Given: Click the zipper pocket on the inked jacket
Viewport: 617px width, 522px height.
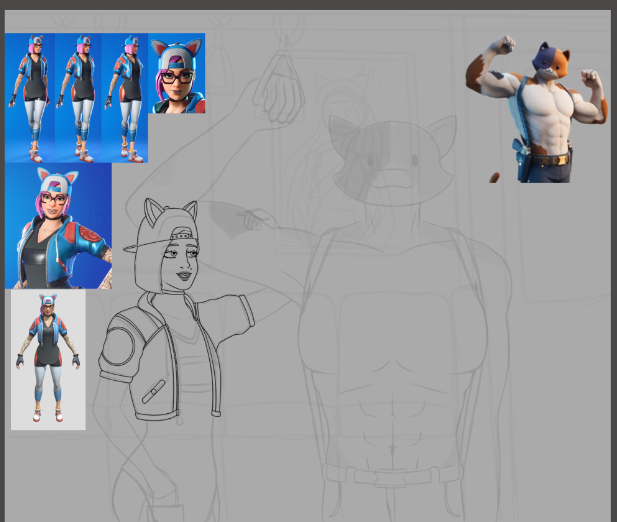Looking at the screenshot, I should (154, 392).
